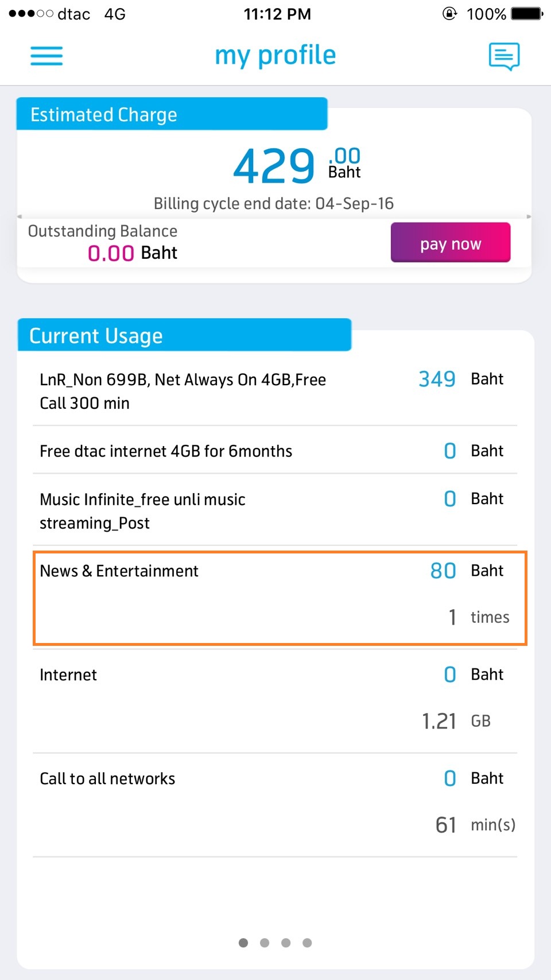551x980 pixels.
Task: Open the hamburger navigation menu
Action: 46,56
